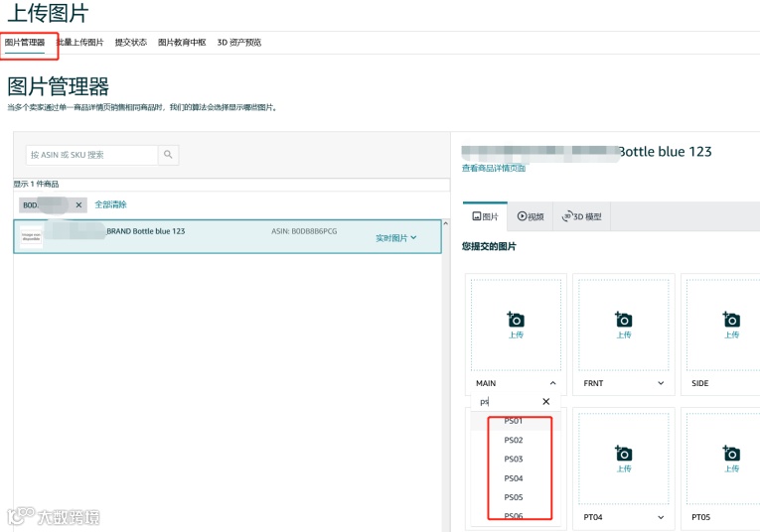Choose PS03 from the list
Image resolution: width=760 pixels, height=532 pixels.
516,459
